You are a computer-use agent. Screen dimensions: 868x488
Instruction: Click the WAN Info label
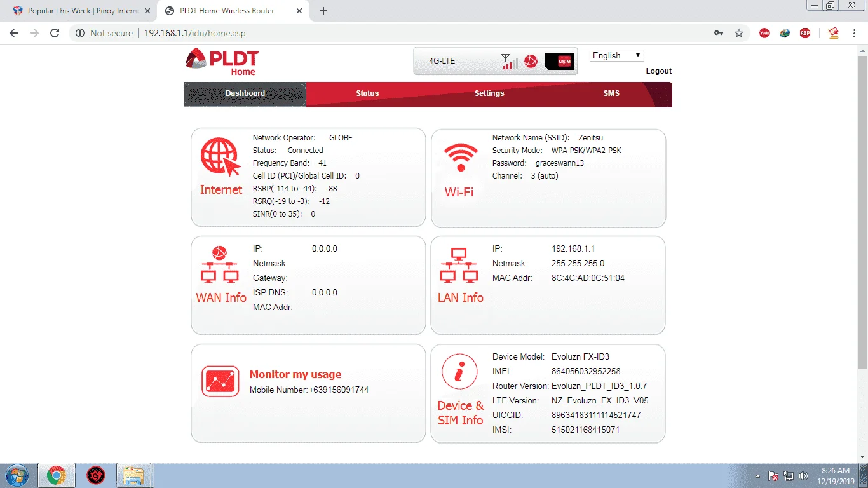[221, 297]
